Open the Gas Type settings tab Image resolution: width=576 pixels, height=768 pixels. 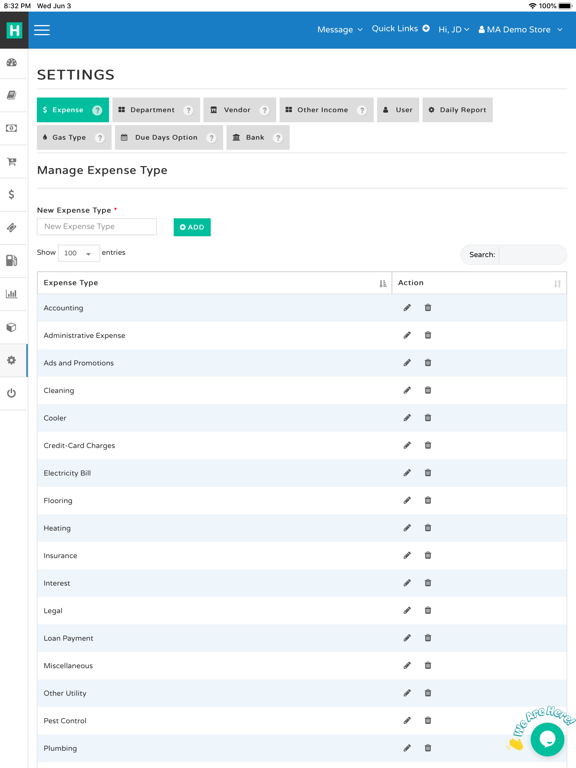tap(74, 138)
